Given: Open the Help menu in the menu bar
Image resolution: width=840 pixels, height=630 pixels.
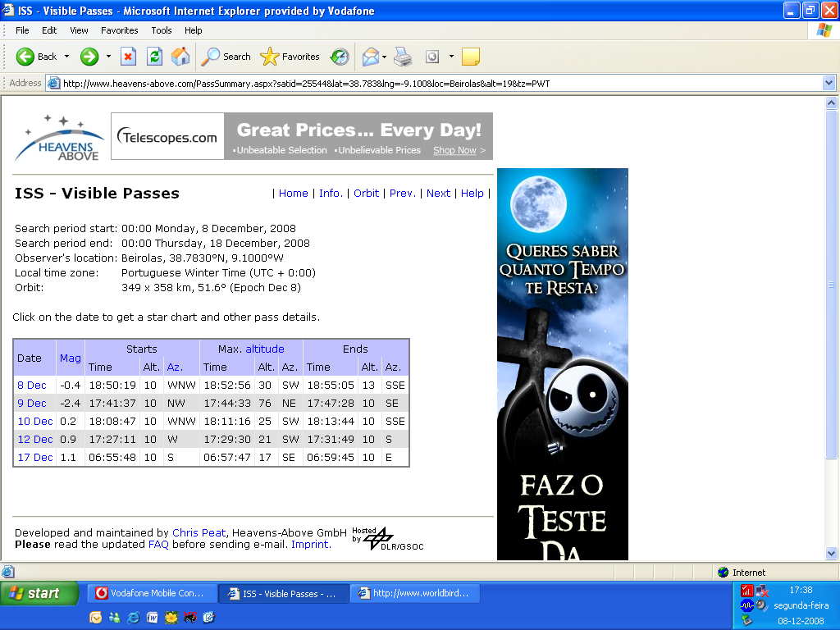Looking at the screenshot, I should (x=194, y=30).
